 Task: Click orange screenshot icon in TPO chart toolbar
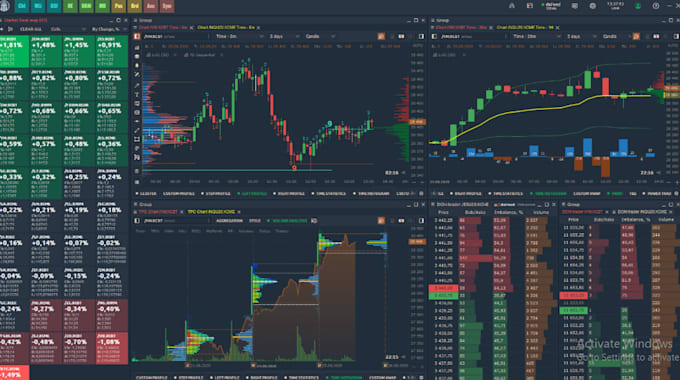pos(381,221)
